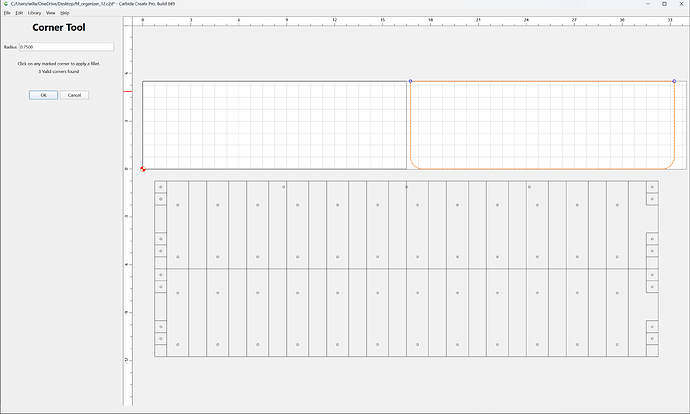Click the red indicator on the vertical ruler
This screenshot has height=414, width=690.
coord(128,92)
